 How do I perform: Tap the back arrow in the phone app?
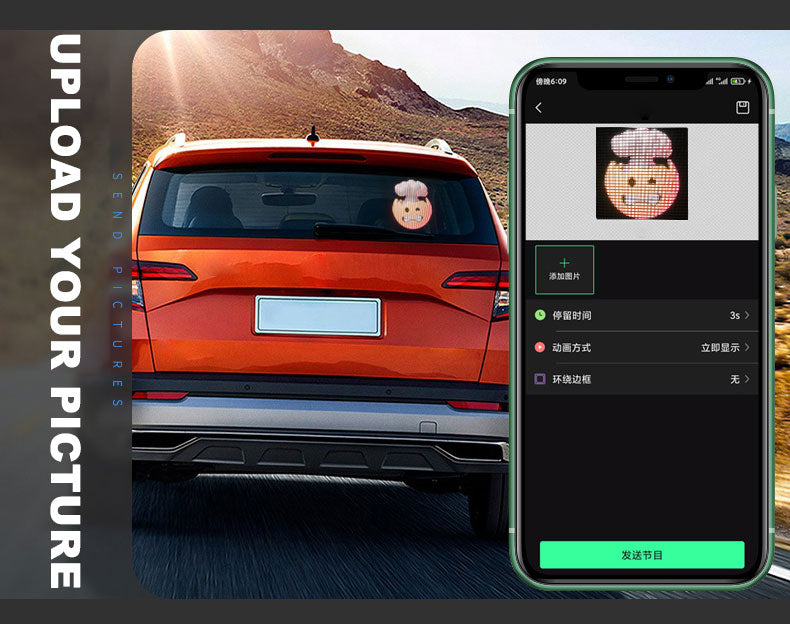pyautogui.click(x=539, y=108)
